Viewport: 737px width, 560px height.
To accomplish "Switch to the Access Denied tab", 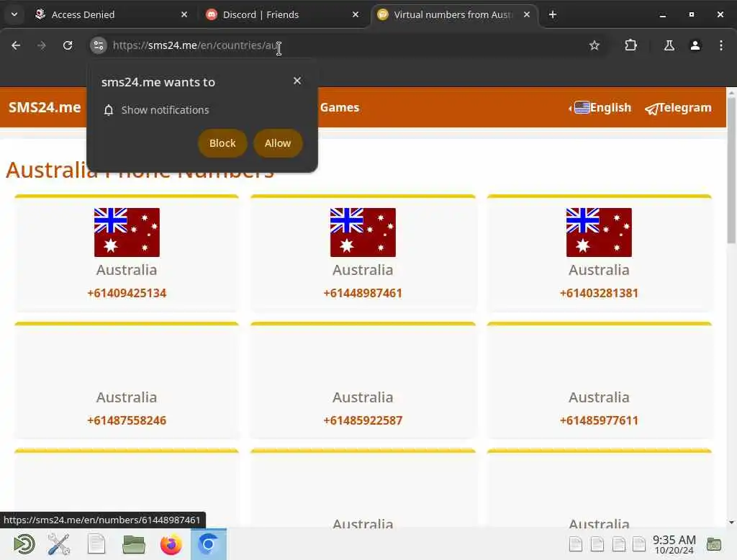I will [x=112, y=14].
